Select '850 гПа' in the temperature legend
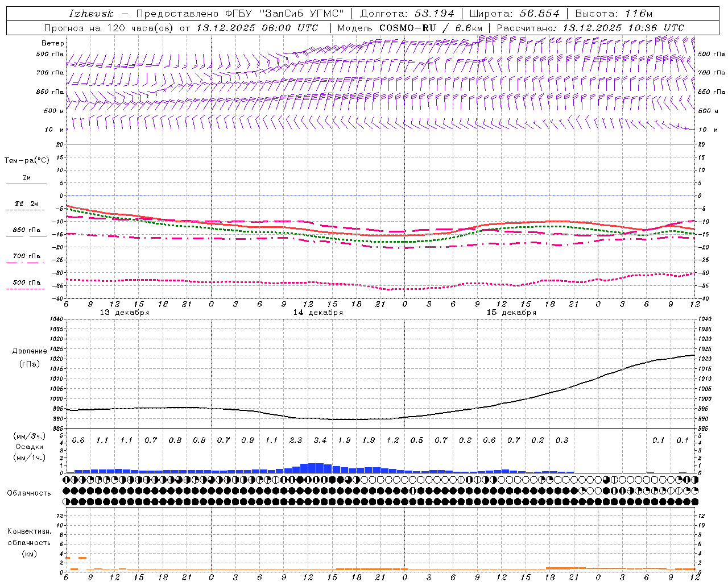728x582 pixels. click(27, 230)
